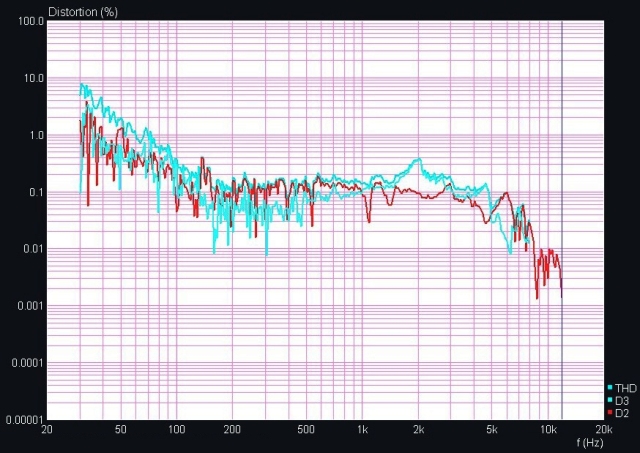Click the 100.0 y-axis value
This screenshot has height=453, width=640.
(31, 21)
